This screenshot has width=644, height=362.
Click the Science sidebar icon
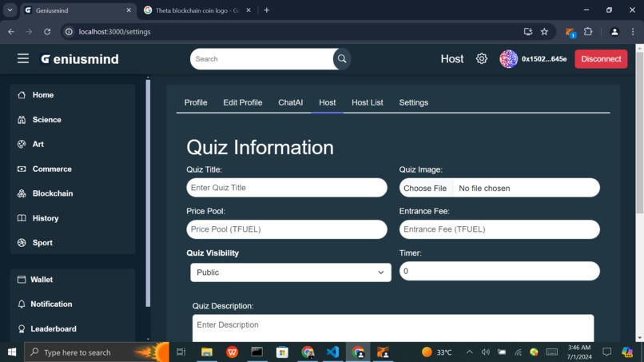(x=22, y=120)
